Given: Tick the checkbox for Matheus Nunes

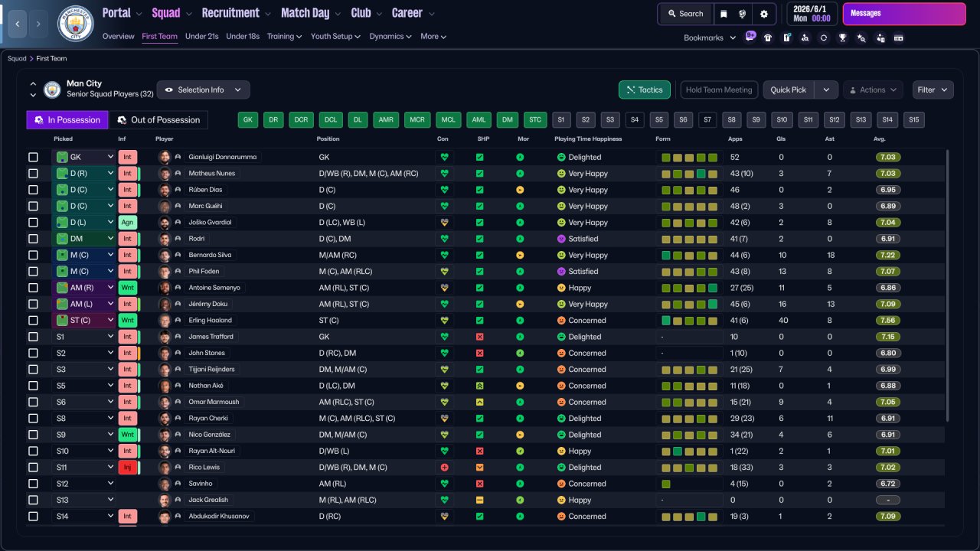Looking at the screenshot, I should point(33,174).
